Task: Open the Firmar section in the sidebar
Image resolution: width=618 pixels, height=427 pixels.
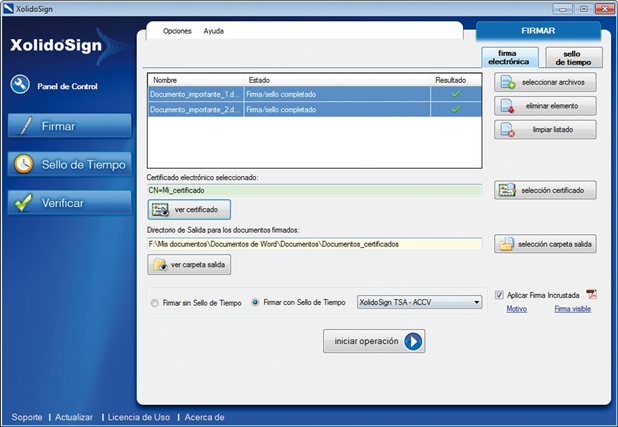Action: (x=70, y=126)
